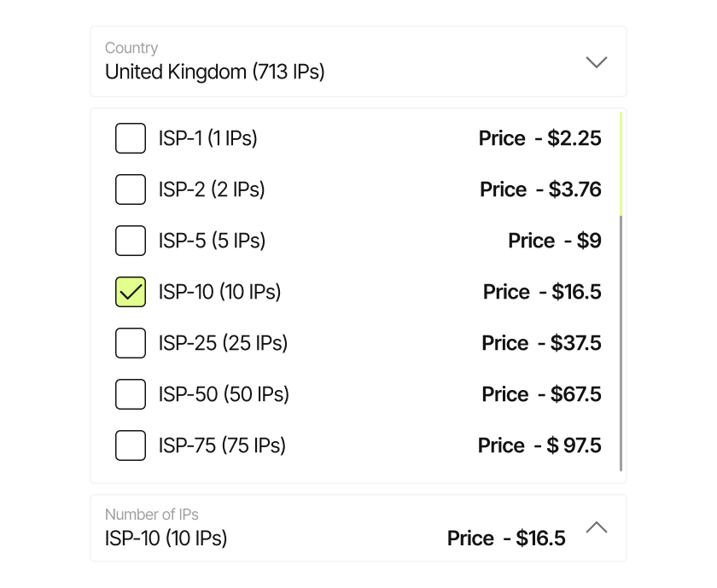Tick the ISP-75 (75 IPs) checkbox
Image resolution: width=717 pixels, height=588 pixels.
(131, 445)
